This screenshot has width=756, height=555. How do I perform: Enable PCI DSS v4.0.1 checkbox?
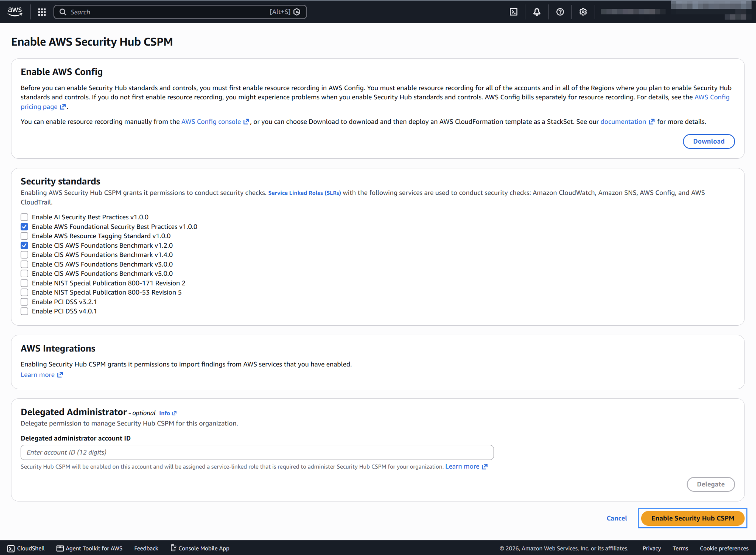click(x=24, y=311)
